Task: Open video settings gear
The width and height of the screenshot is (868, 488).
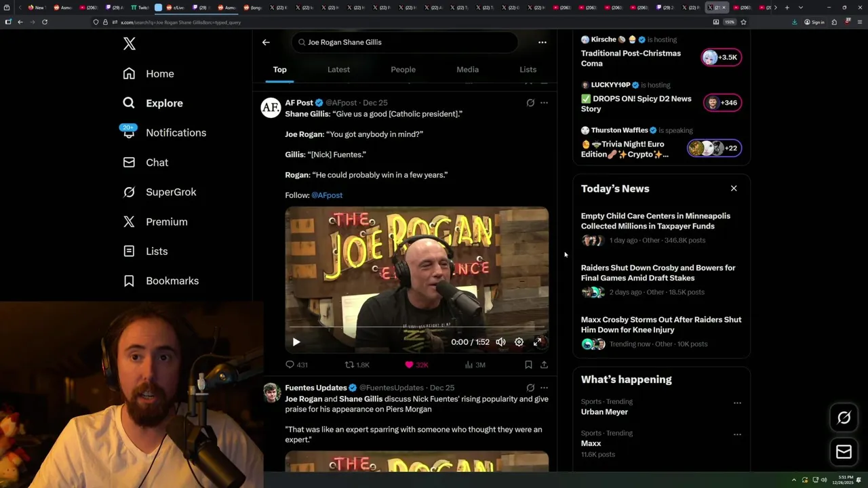Action: pyautogui.click(x=519, y=342)
